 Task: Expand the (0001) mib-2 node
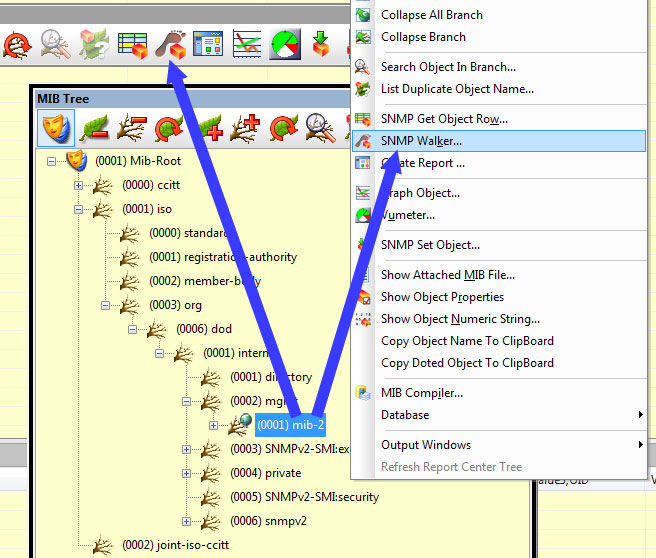pos(213,425)
